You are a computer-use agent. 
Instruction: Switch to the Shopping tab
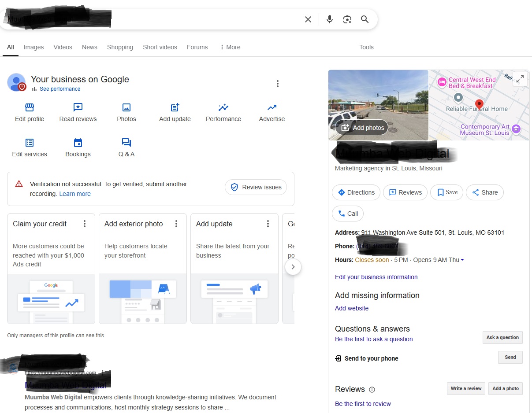click(x=120, y=47)
